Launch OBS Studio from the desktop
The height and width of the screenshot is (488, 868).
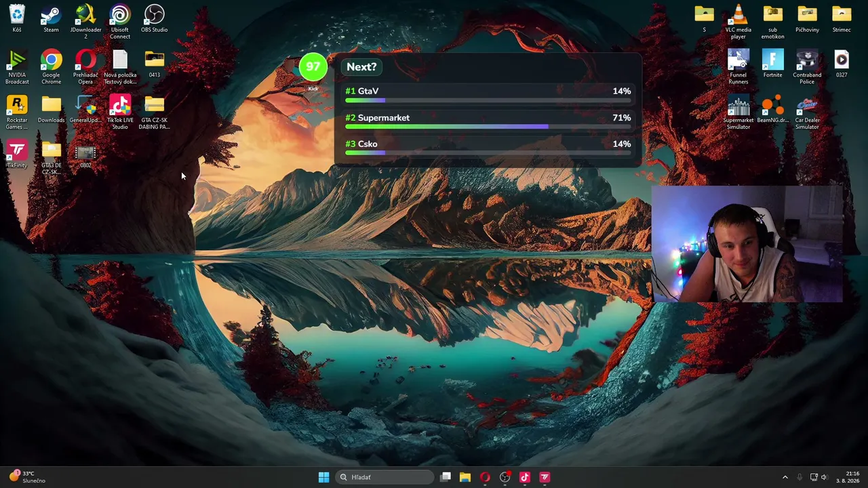(x=155, y=19)
